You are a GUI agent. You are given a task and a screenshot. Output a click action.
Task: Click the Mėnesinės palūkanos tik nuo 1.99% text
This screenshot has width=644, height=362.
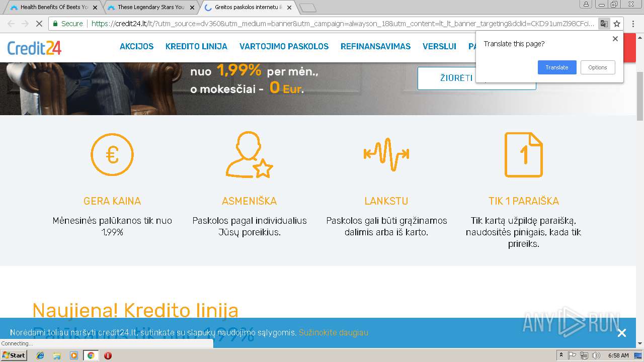(112, 226)
